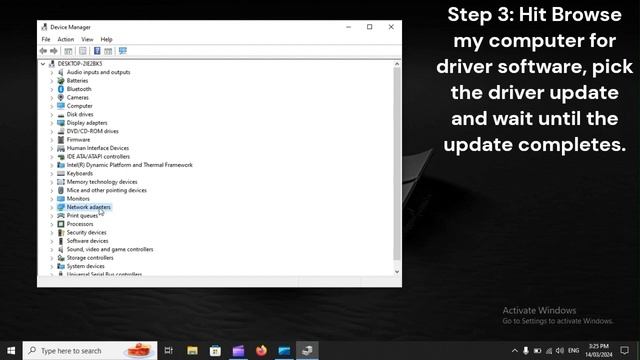Select the Software devices entry

point(87,241)
